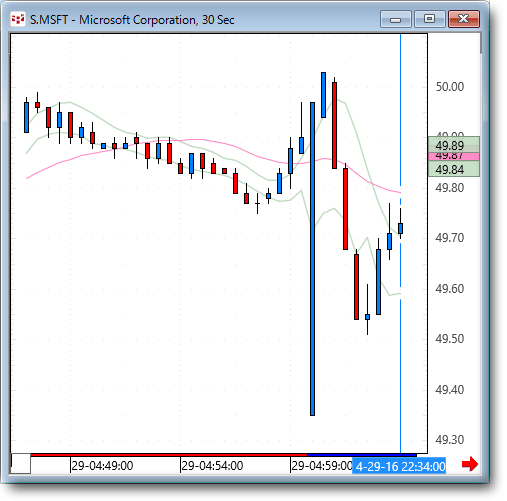Maximize the S.MSFT chart window

click(x=430, y=19)
